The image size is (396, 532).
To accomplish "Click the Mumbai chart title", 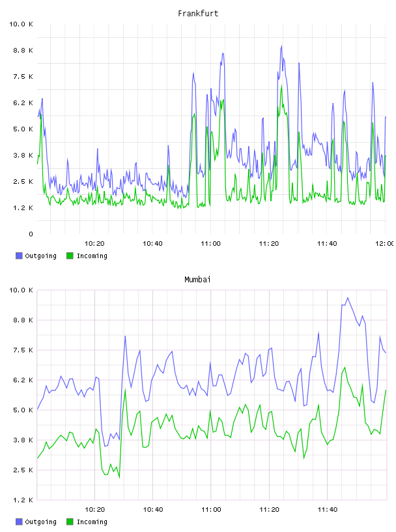I will pos(197,280).
